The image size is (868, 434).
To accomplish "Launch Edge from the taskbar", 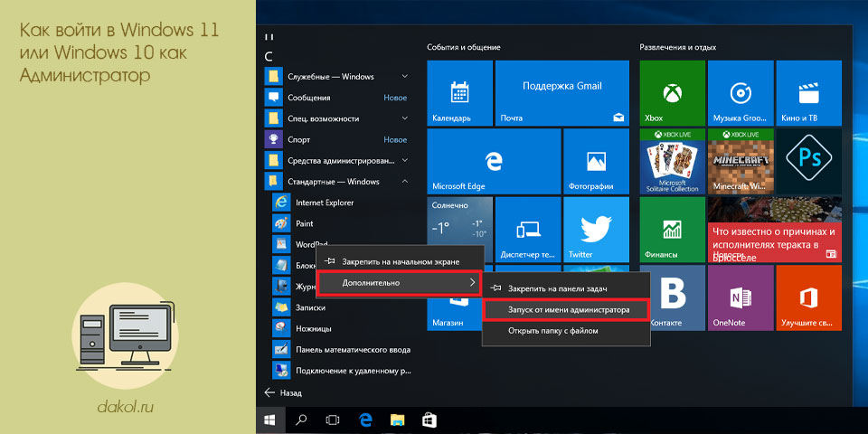I will 365,420.
